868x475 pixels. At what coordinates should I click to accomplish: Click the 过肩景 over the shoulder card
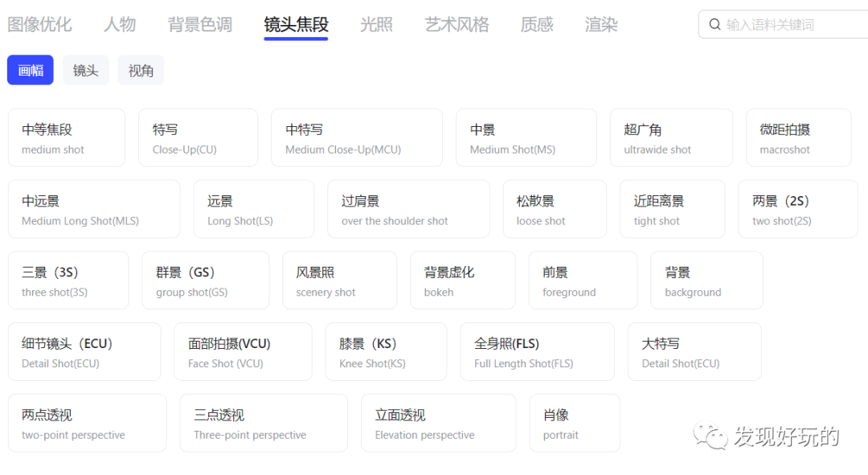click(408, 209)
